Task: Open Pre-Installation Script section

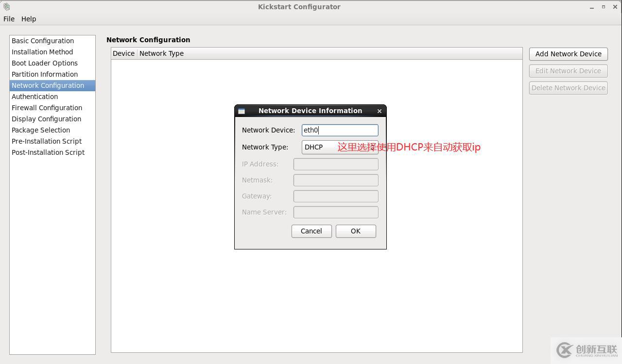Action: pos(52,141)
